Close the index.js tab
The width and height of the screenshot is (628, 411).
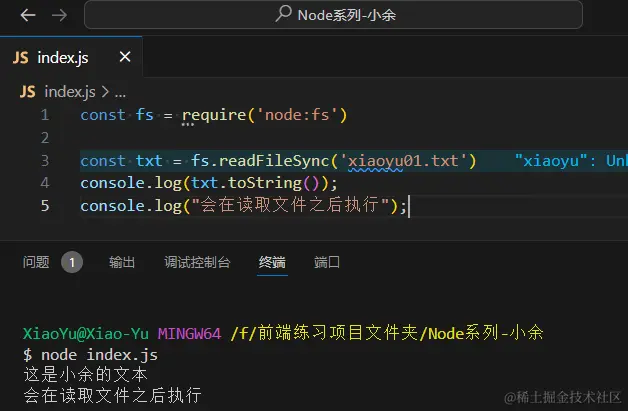pyautogui.click(x=125, y=57)
